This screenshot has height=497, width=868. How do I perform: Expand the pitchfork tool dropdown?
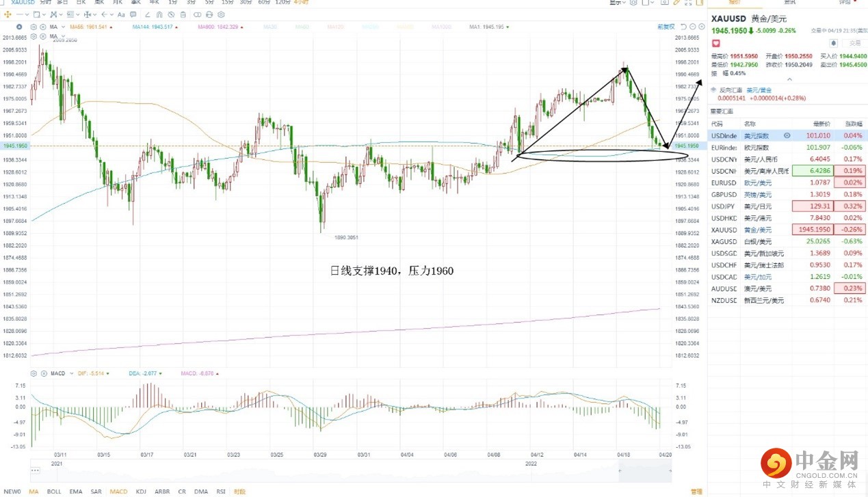(x=61, y=14)
